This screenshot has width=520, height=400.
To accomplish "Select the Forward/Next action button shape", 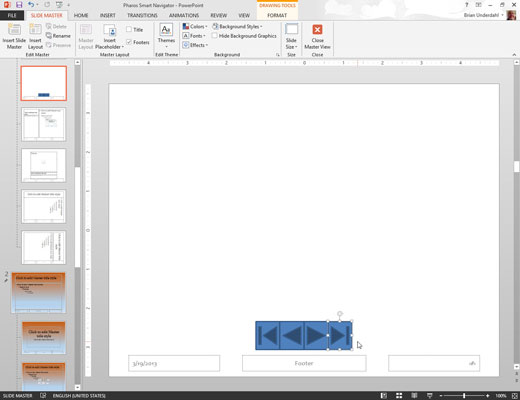I will [x=316, y=335].
